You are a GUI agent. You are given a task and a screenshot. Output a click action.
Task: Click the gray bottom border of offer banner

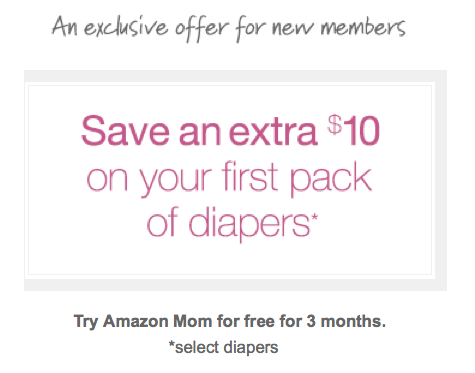(x=235, y=285)
